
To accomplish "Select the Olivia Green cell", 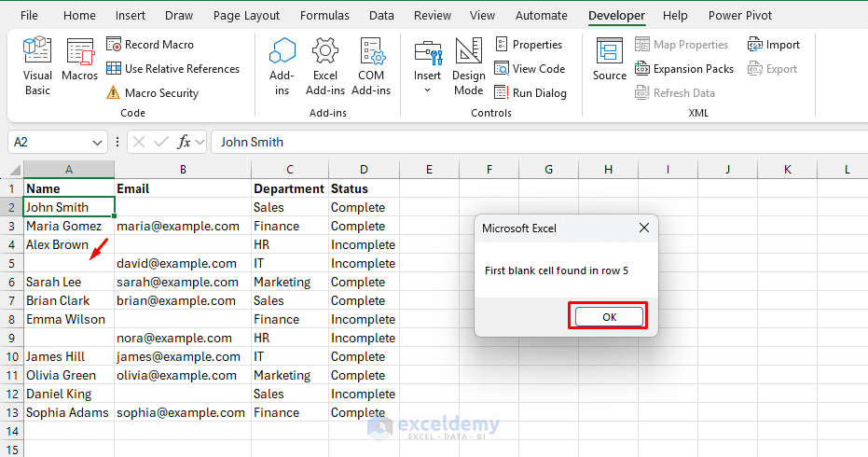I will [69, 375].
